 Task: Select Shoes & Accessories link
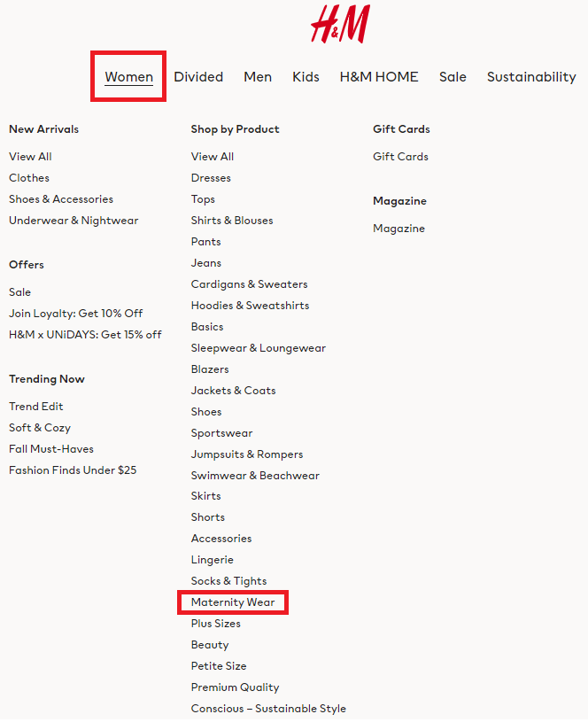(61, 199)
